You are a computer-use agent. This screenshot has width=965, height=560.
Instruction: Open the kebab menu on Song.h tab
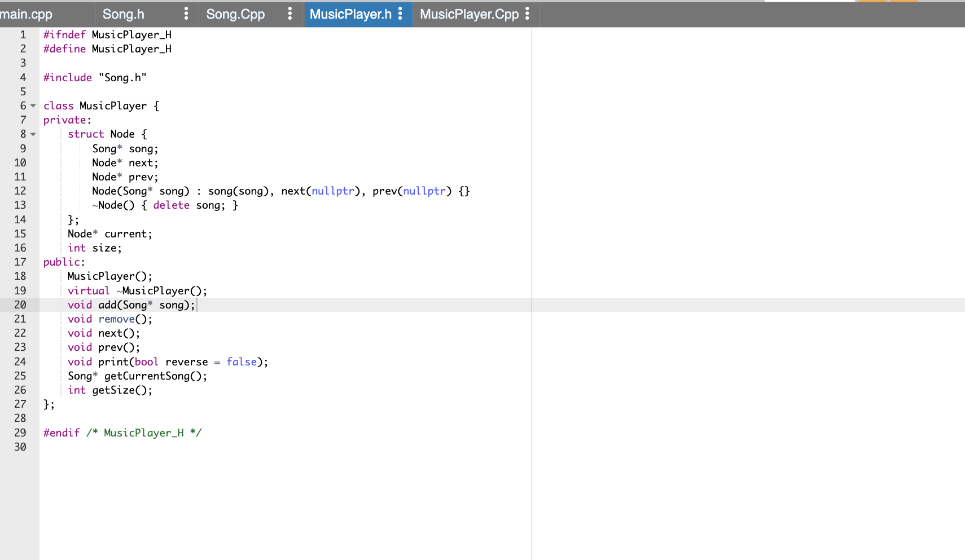186,14
